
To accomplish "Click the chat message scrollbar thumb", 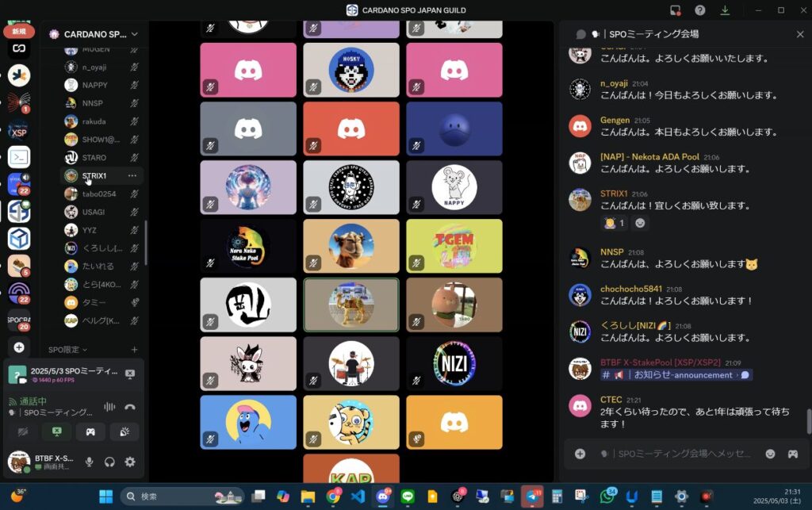I will pyautogui.click(x=808, y=421).
